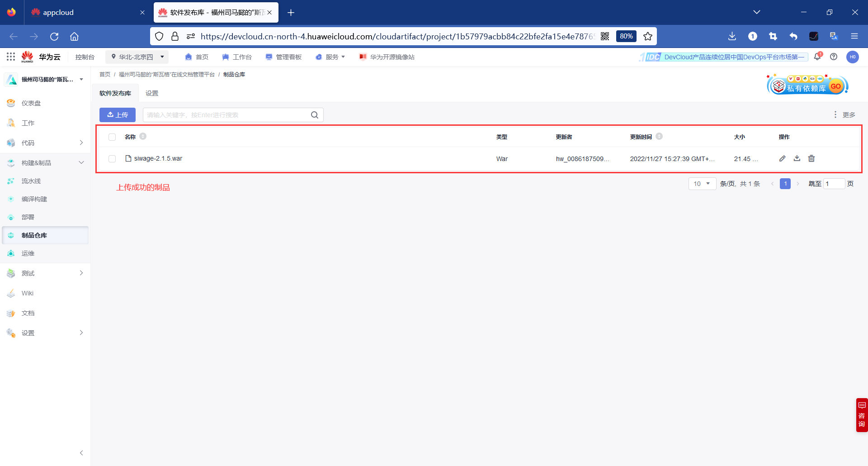
Task: Open the Huawei Cloud apps grid menu
Action: 11,57
